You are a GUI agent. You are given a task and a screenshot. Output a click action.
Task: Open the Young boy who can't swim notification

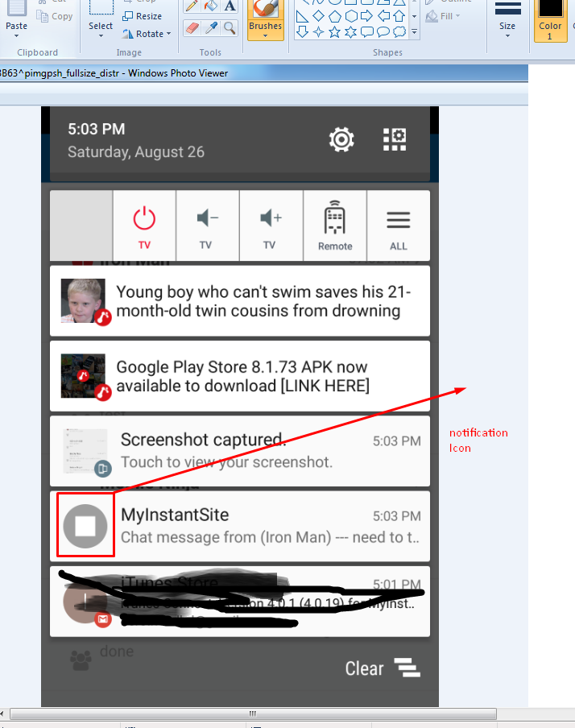tap(240, 301)
